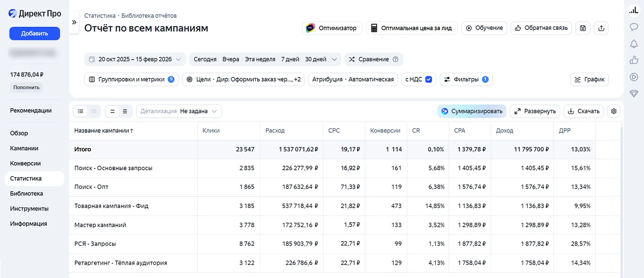The width and height of the screenshot is (644, 278).
Task: Sort by the Расход column header
Action: [x=275, y=130]
